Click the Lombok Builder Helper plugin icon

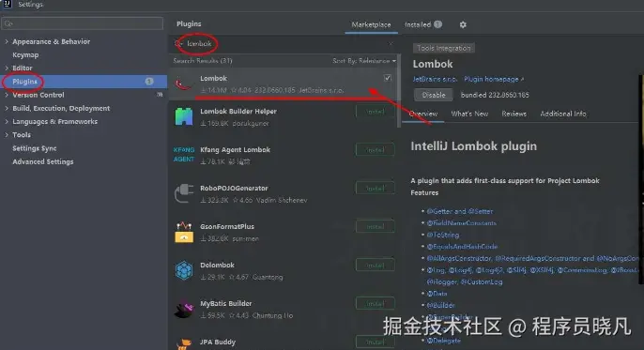click(184, 116)
